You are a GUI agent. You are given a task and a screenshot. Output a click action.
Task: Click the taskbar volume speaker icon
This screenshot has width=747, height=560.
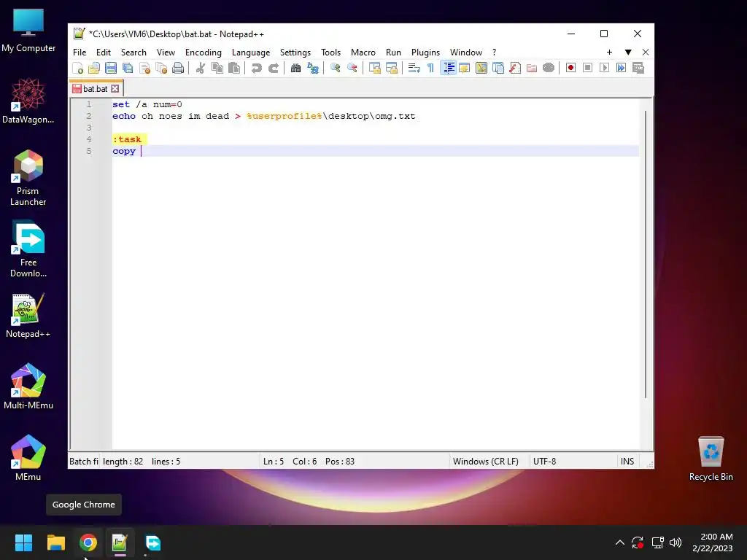click(x=676, y=542)
